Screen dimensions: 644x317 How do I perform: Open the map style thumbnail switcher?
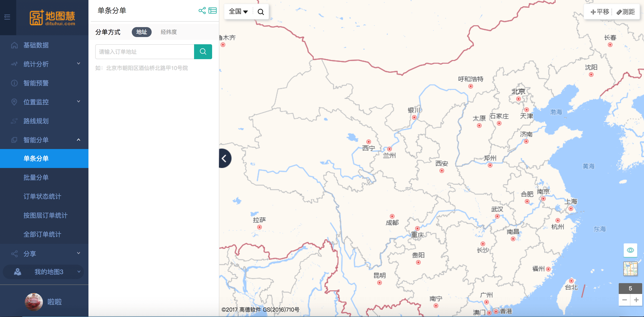(630, 269)
